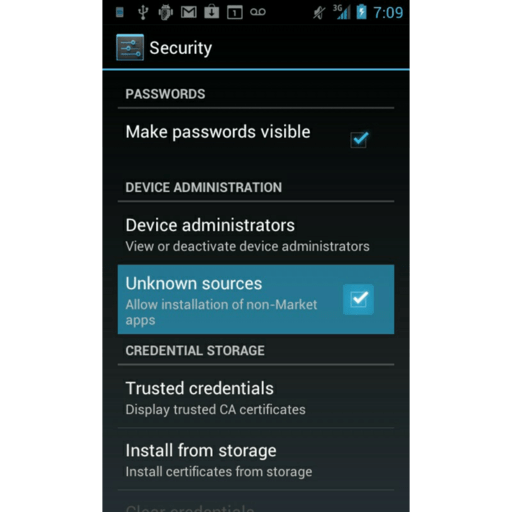Tap the USB connection status icon
This screenshot has width=512, height=512.
point(143,13)
